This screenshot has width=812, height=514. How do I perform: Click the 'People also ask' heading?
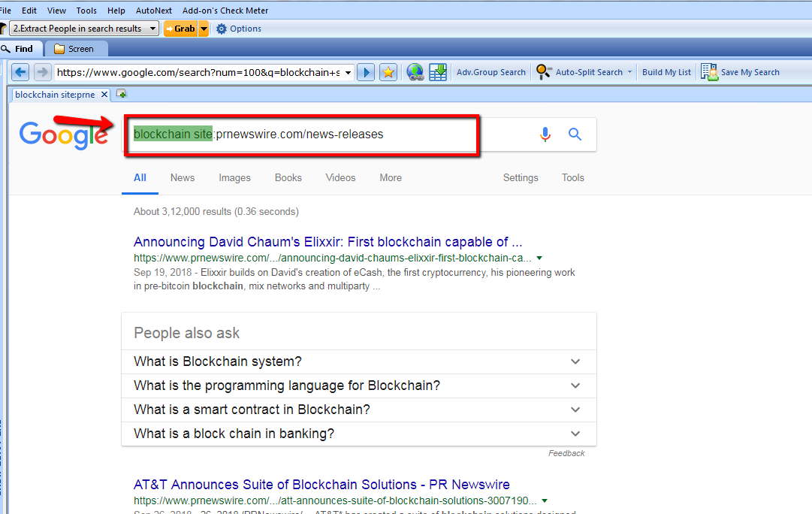[x=186, y=333]
